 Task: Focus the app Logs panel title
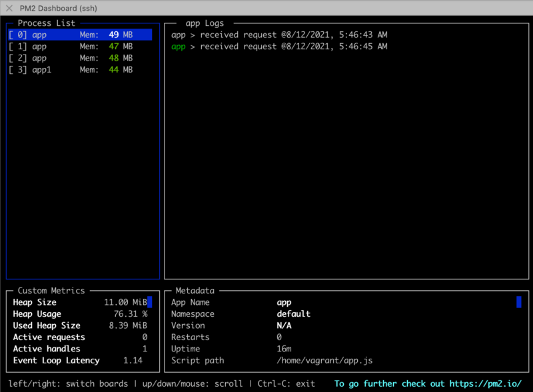point(204,23)
